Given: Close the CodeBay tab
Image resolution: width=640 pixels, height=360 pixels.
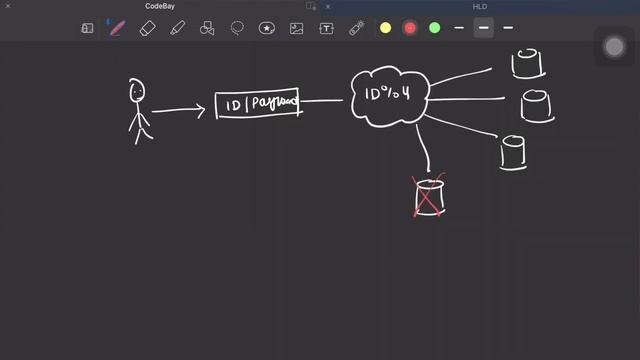Looking at the screenshot, I should click(x=8, y=6).
